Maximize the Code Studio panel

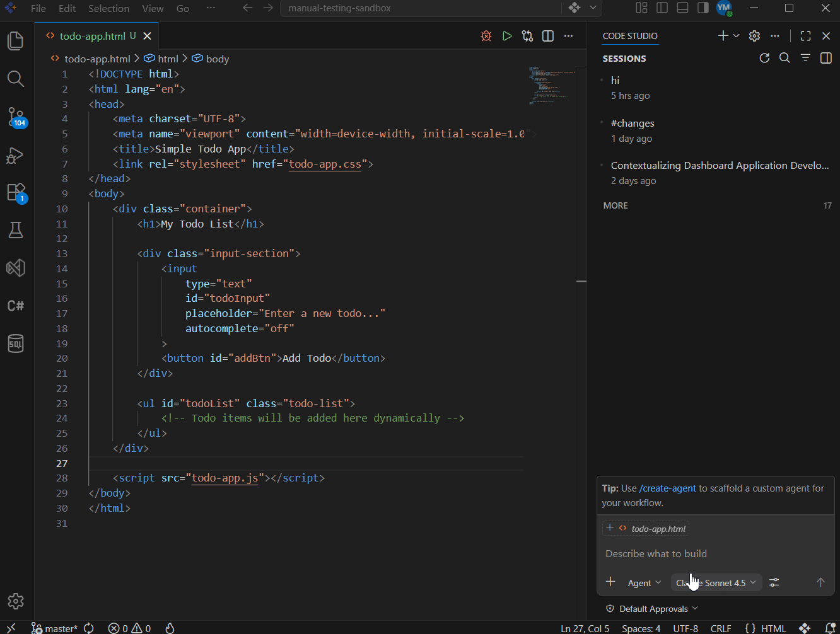[x=805, y=36]
